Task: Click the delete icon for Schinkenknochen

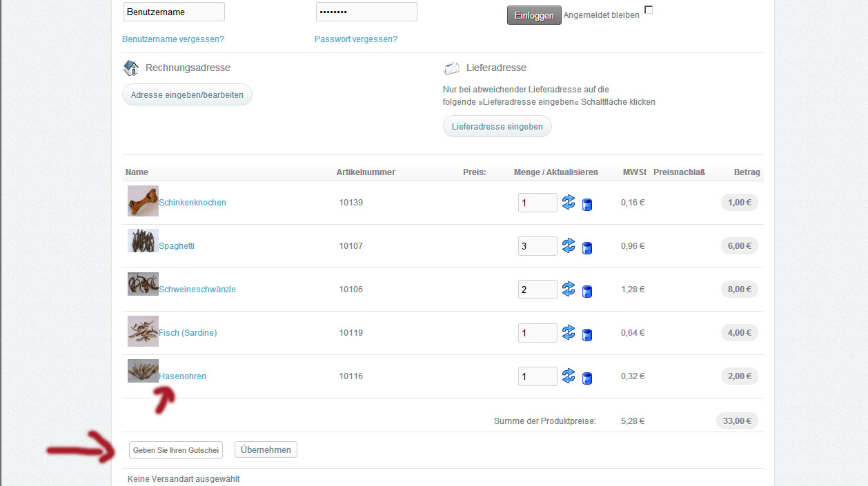Action: tap(587, 204)
